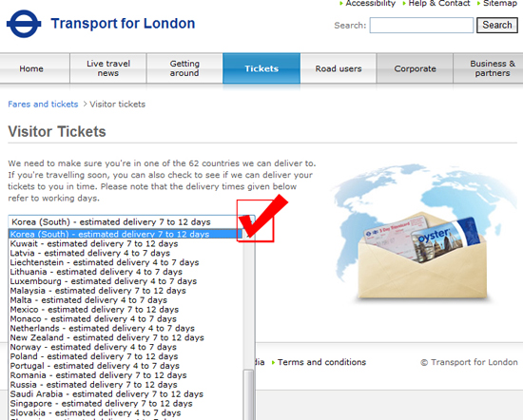Go to the Home tab
The width and height of the screenshot is (523, 420).
pyautogui.click(x=31, y=68)
